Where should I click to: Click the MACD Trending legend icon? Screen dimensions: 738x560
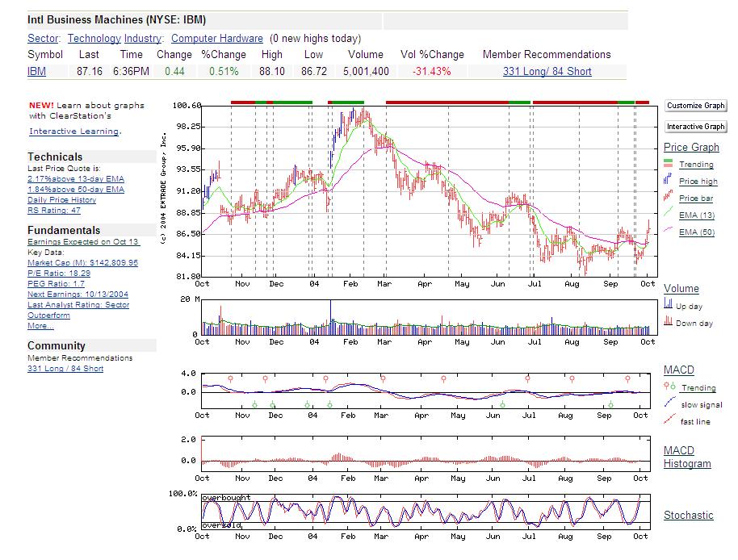coord(669,387)
